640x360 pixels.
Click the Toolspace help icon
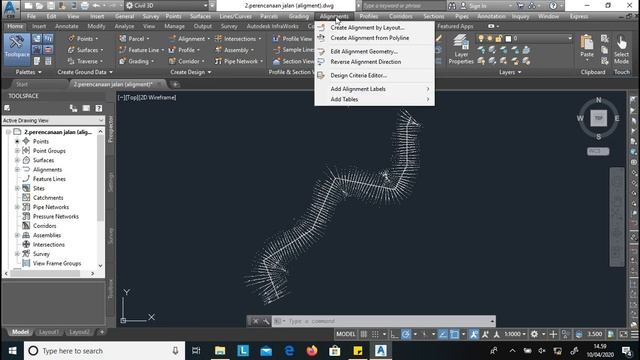pyautogui.click(x=98, y=108)
